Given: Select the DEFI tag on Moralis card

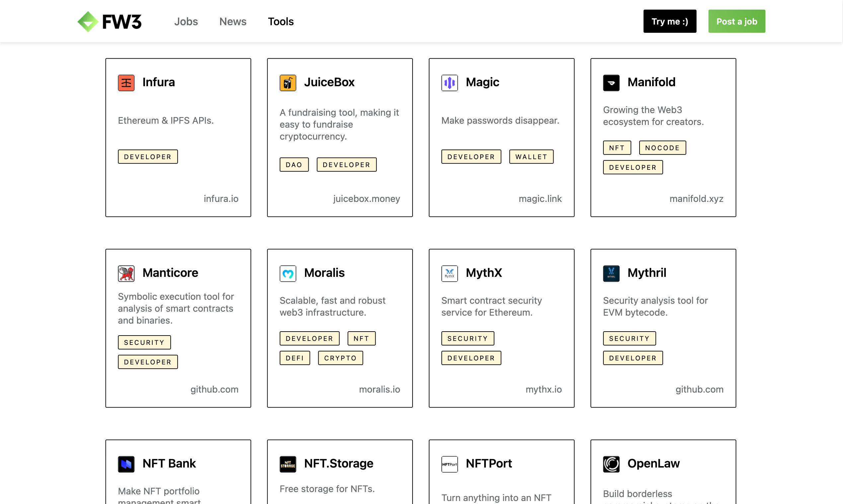Looking at the screenshot, I should point(295,358).
